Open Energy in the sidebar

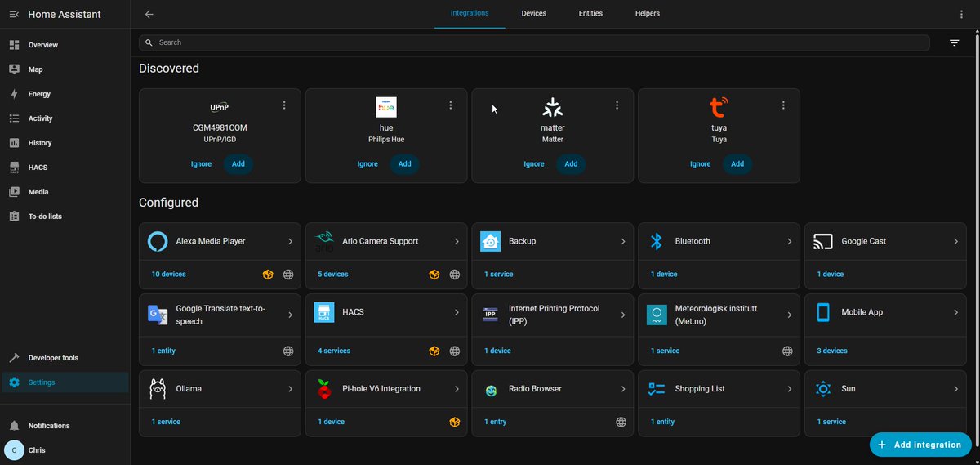click(x=65, y=94)
